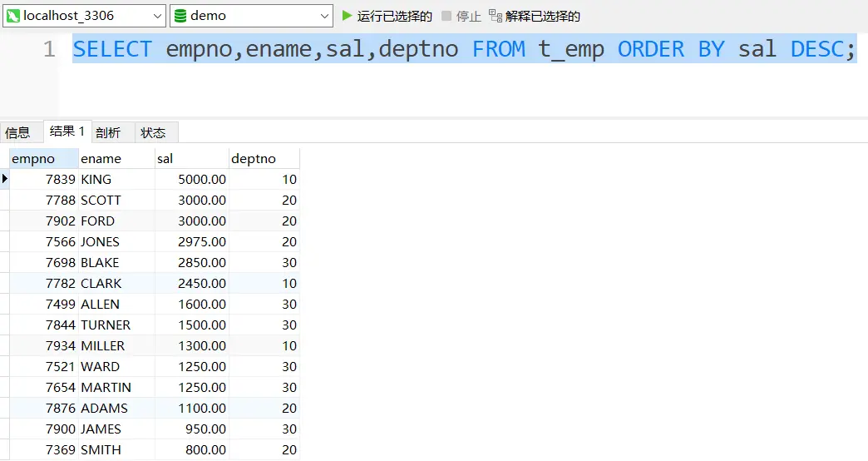
Task: Switch to the 状态 tab
Action: click(153, 132)
